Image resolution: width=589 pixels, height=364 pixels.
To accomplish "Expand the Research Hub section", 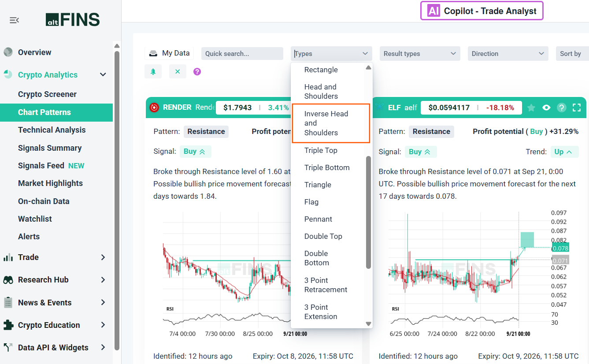I will pos(103,280).
